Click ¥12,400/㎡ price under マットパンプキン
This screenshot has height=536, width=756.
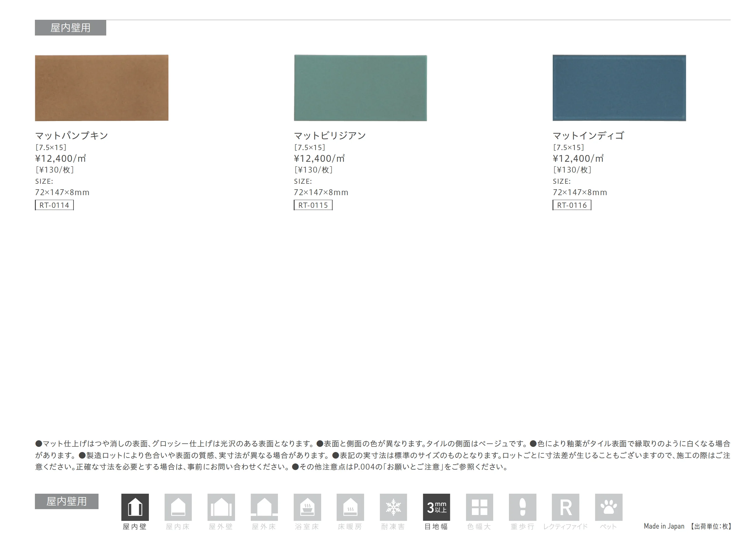click(61, 158)
